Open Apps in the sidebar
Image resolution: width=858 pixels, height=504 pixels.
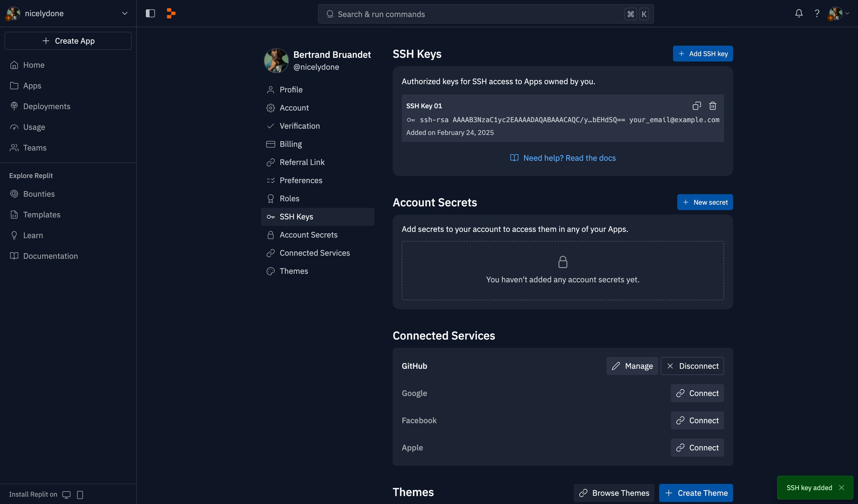coord(68,86)
